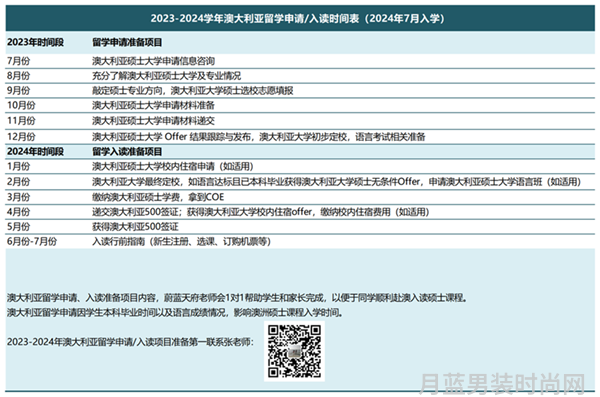The image size is (600, 397).
Task: Click the 10月份 row label
Action: click(x=21, y=105)
